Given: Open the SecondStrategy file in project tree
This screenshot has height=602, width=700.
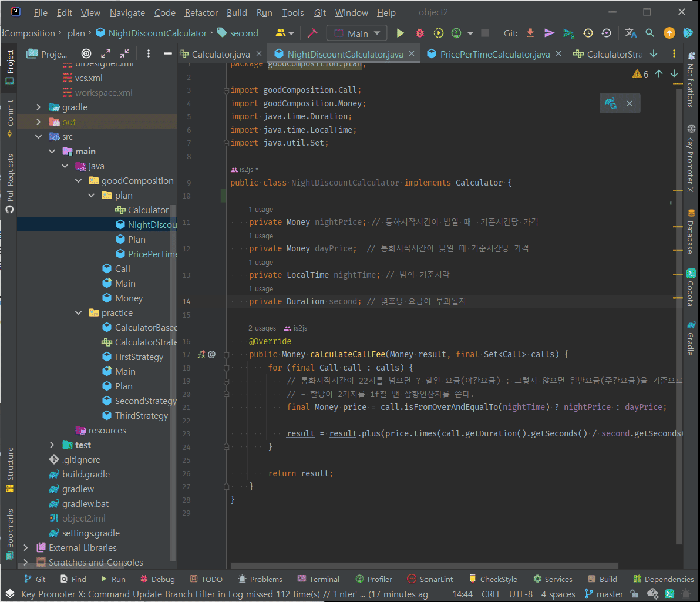Looking at the screenshot, I should (144, 401).
